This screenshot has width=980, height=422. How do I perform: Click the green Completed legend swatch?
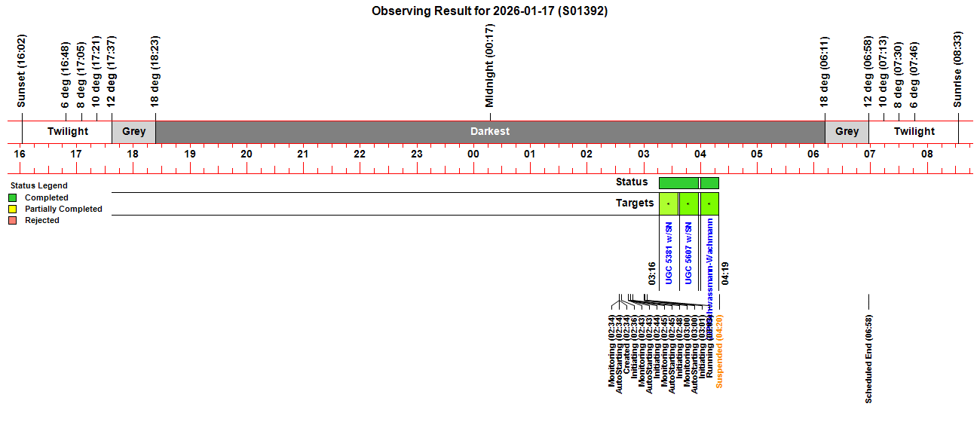click(12, 197)
